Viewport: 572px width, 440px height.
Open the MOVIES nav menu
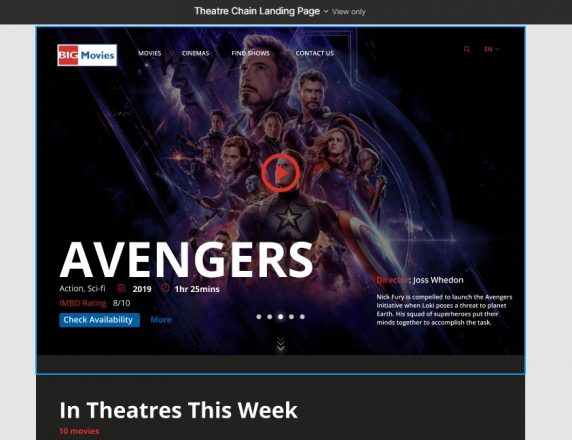(x=150, y=53)
